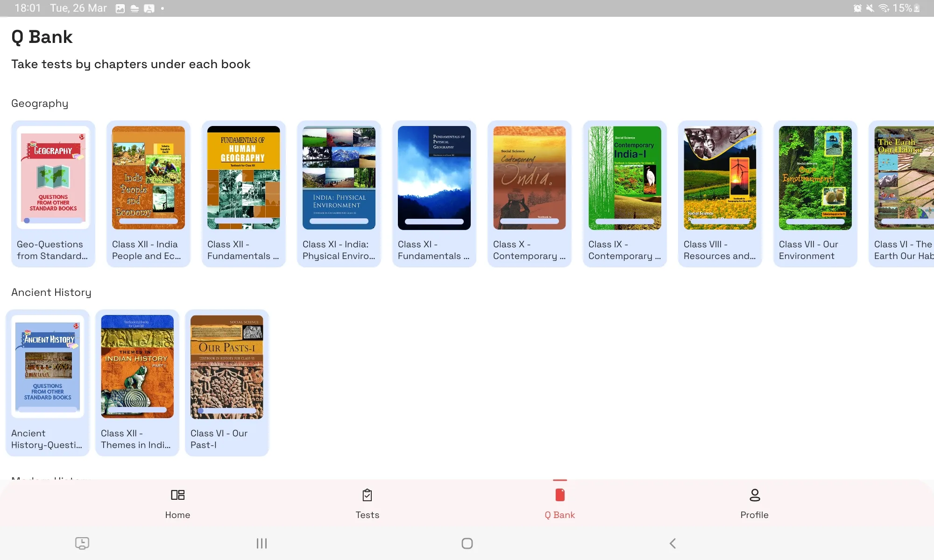The image size is (934, 560).
Task: Click progress bar on Geo-Questions cover
Action: pos(53,221)
